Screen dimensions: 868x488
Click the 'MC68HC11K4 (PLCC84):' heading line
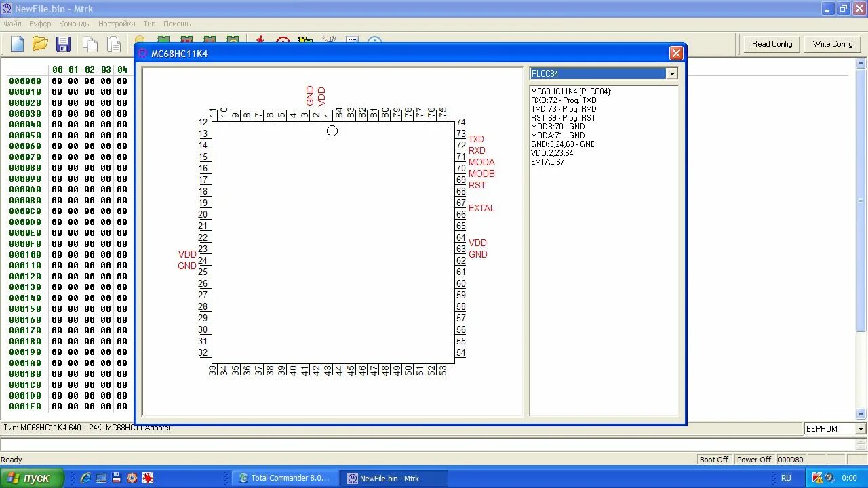click(x=571, y=91)
